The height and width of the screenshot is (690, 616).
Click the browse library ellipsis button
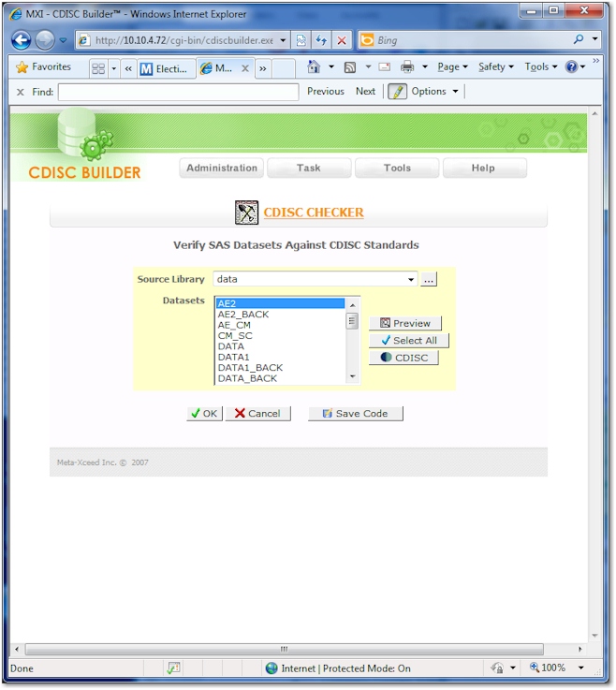click(x=429, y=279)
